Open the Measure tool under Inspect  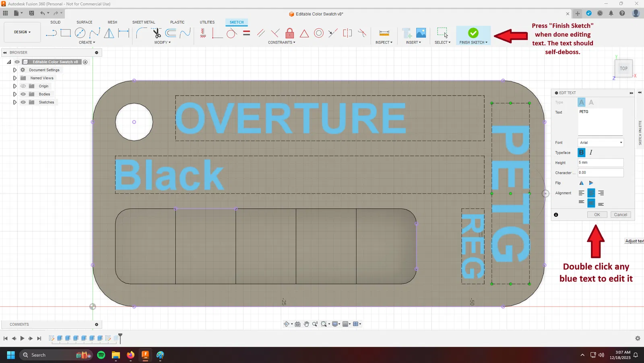coord(384,33)
